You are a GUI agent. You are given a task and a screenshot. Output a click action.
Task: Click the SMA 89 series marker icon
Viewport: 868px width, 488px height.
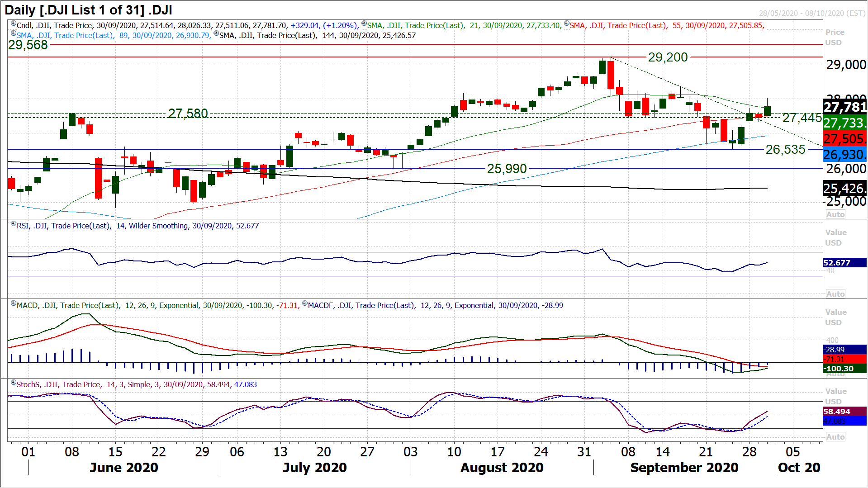[x=14, y=33]
